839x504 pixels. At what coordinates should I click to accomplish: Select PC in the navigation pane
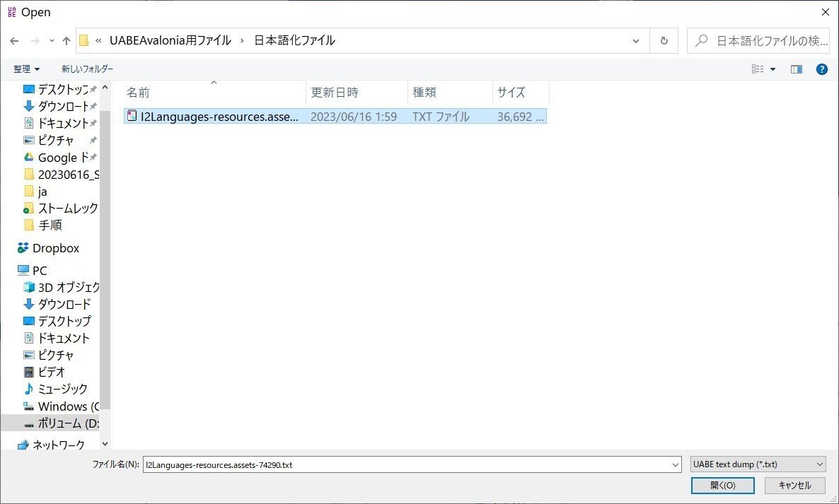pos(39,270)
